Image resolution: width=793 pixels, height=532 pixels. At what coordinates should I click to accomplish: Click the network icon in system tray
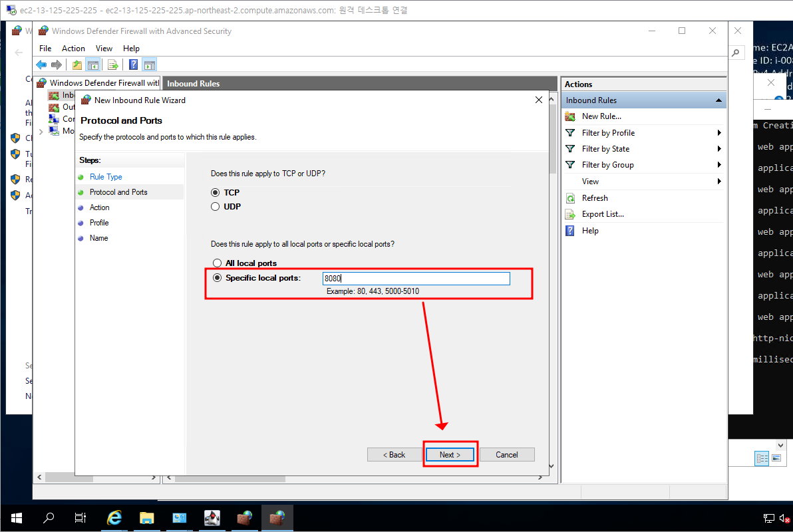(x=769, y=518)
